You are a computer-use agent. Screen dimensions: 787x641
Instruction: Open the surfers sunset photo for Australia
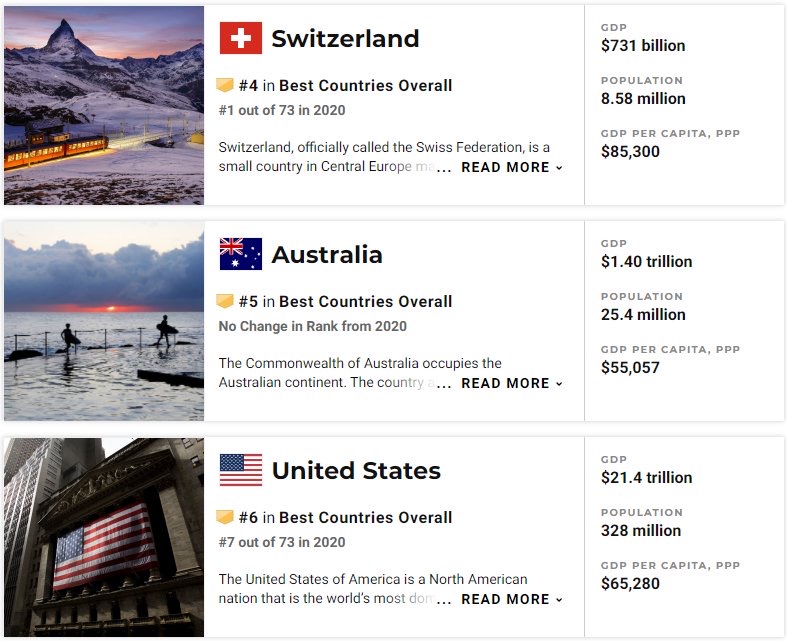coord(104,321)
